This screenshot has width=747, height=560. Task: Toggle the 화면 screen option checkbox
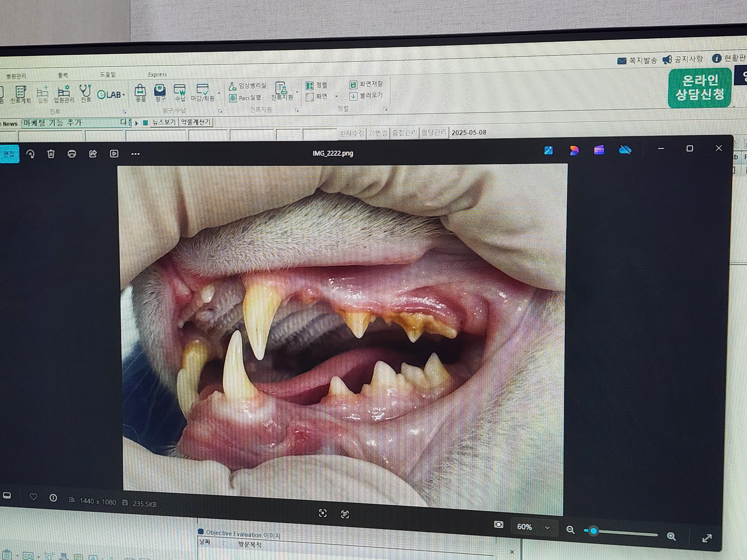coord(310,97)
